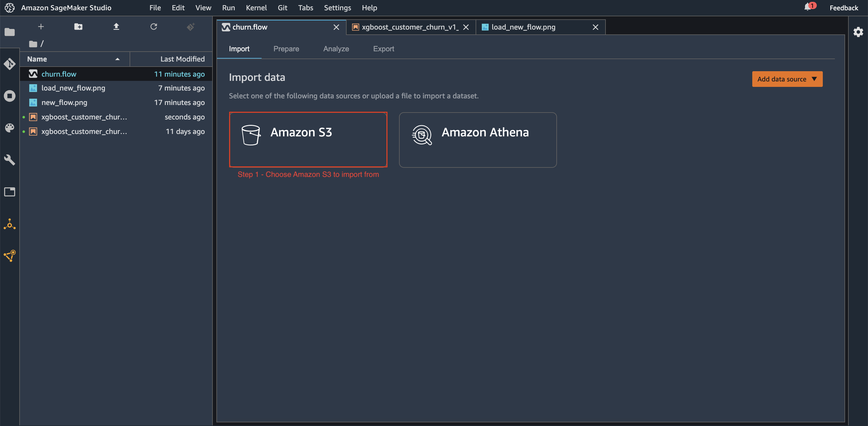Open the wrench tools sidebar icon
Viewport: 868px width, 426px height.
pyautogui.click(x=9, y=160)
